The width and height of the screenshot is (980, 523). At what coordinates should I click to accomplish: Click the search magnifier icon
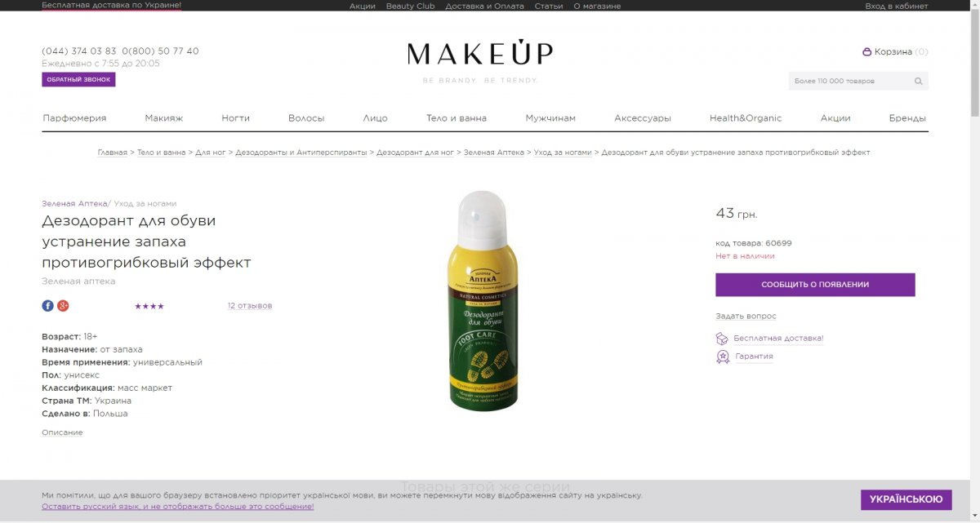click(918, 81)
